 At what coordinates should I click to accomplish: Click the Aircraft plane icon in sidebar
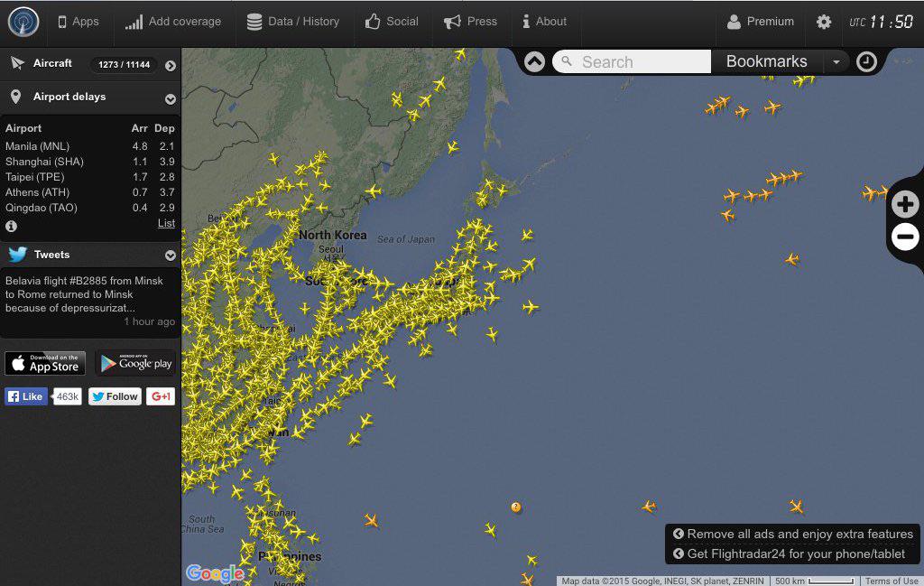click(17, 63)
